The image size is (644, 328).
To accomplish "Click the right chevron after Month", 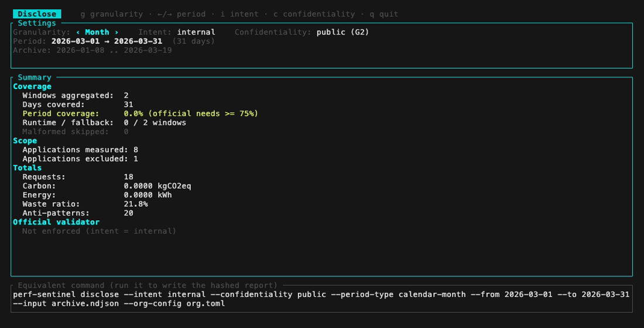I will coord(117,32).
